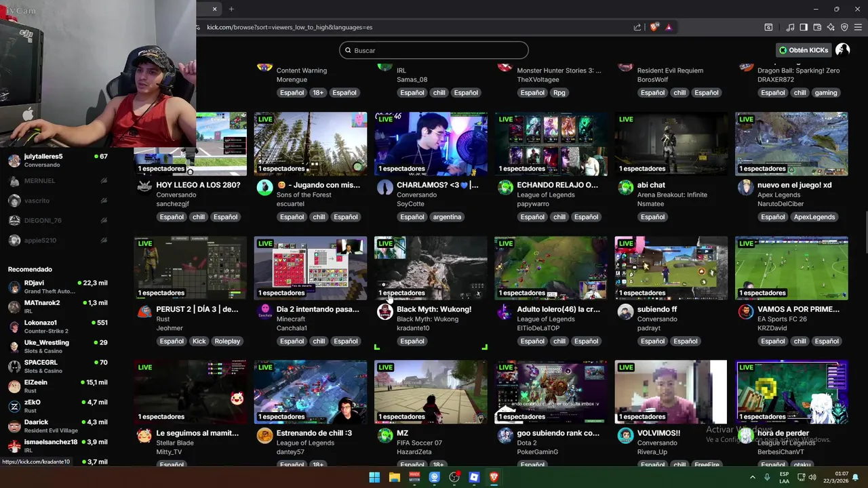Viewport: 868px width, 488px height.
Task: Click the Brave browser taskbar icon
Action: (494, 477)
